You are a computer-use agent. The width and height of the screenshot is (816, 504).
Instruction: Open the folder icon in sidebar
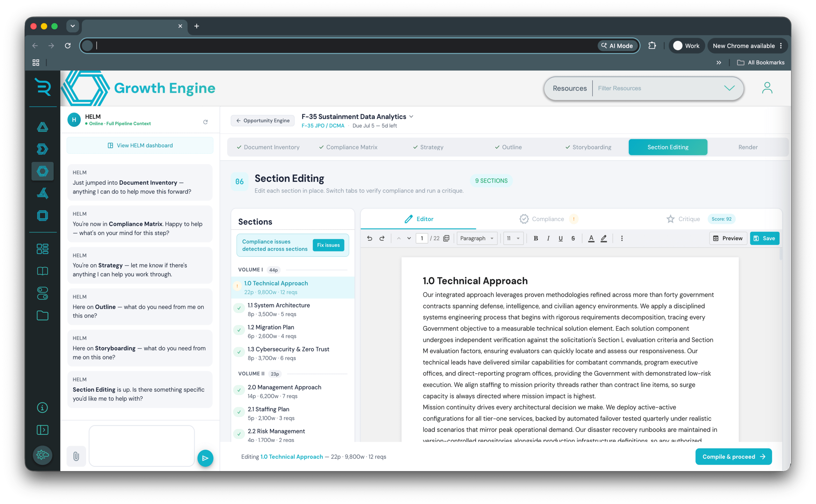pos(42,315)
